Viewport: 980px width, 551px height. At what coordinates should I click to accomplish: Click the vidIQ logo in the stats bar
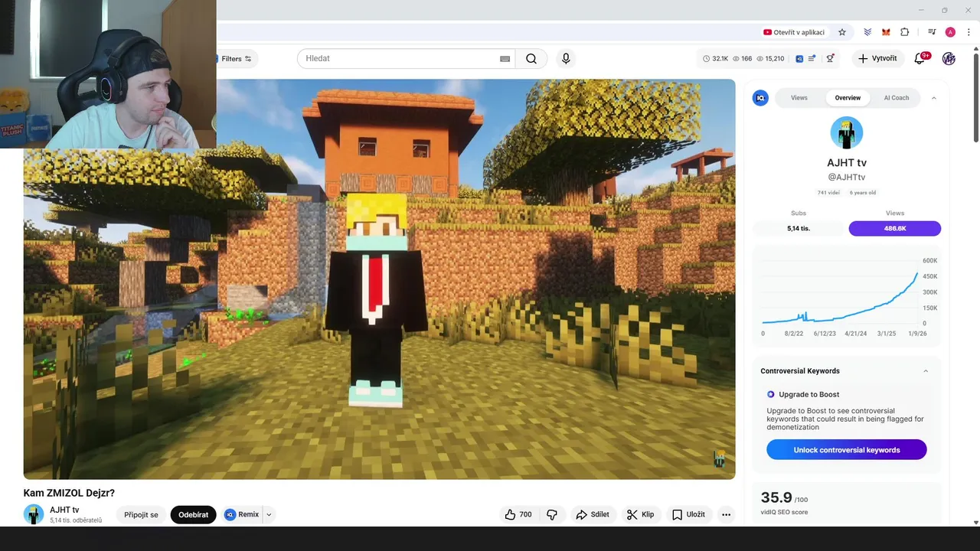coord(799,59)
